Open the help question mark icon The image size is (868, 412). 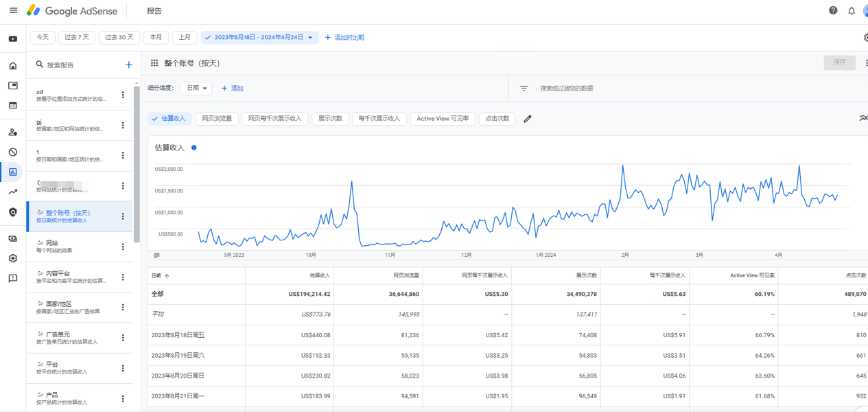click(833, 10)
